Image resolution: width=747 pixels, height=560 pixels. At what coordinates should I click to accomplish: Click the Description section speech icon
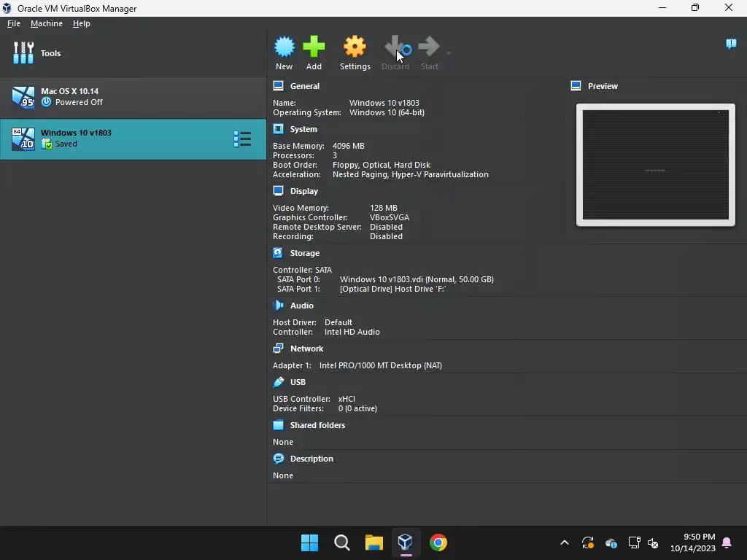(278, 458)
